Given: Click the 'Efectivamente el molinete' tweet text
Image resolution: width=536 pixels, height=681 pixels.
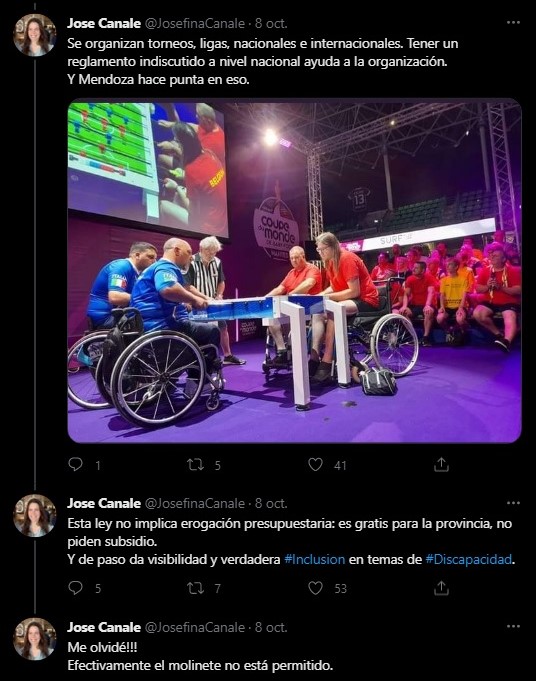Looking at the screenshot, I should (x=200, y=665).
